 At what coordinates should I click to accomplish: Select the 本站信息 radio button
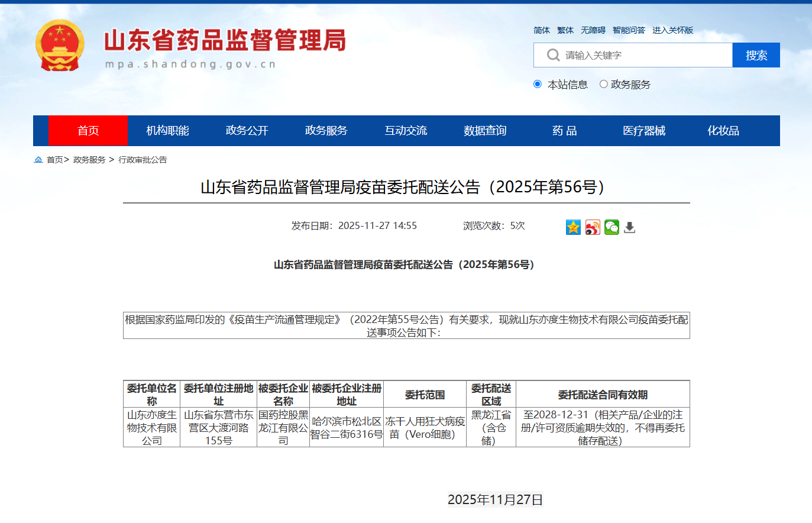point(538,84)
